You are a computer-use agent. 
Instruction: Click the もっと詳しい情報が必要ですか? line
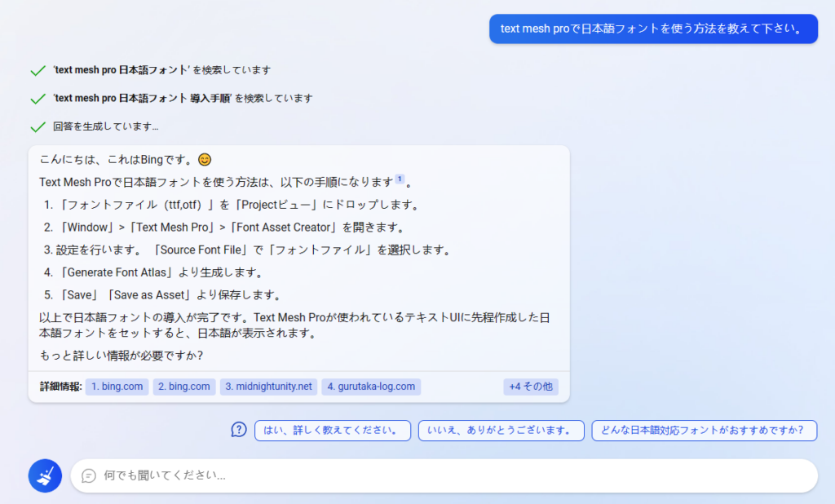pyautogui.click(x=121, y=356)
